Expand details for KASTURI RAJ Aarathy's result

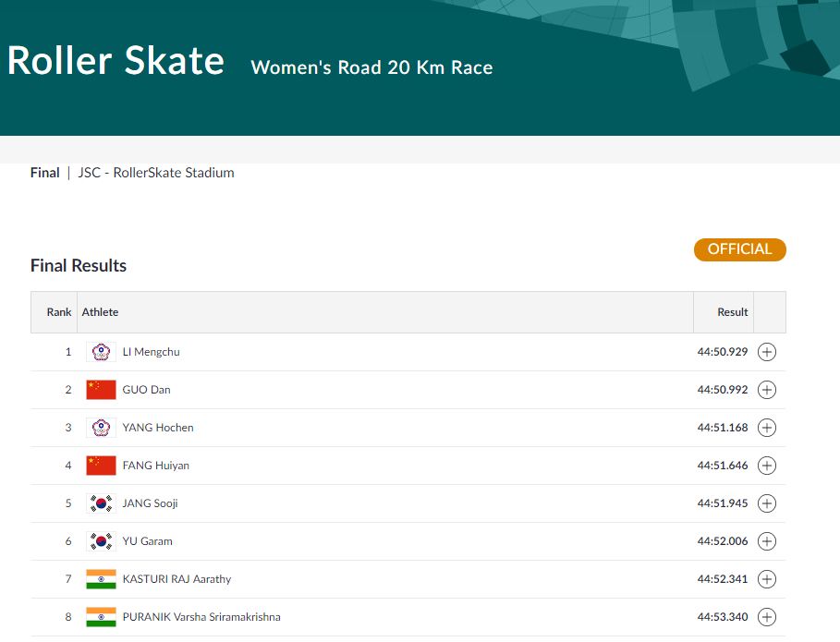click(767, 579)
